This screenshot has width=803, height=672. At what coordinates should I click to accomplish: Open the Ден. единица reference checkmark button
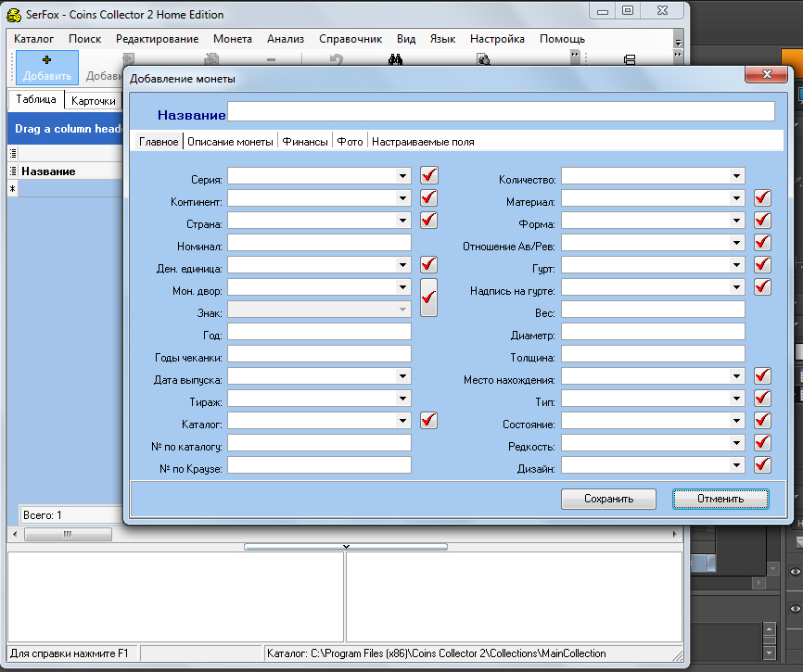[x=429, y=264]
